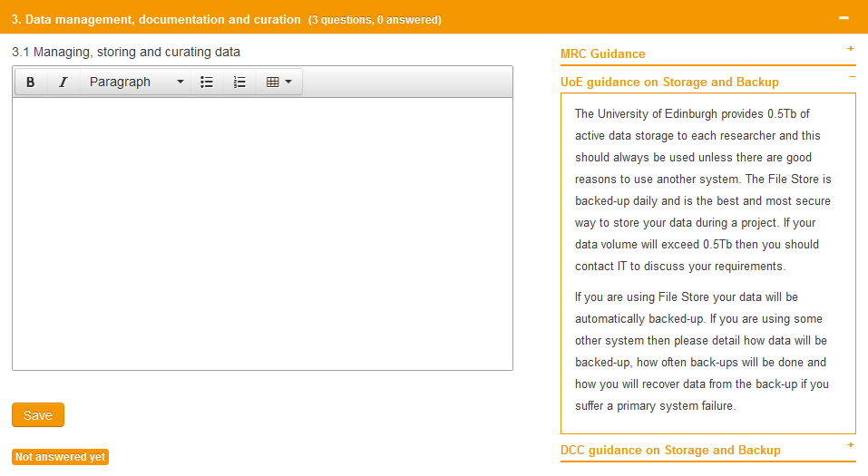Collapse section 3 using the minus icon

click(x=844, y=18)
